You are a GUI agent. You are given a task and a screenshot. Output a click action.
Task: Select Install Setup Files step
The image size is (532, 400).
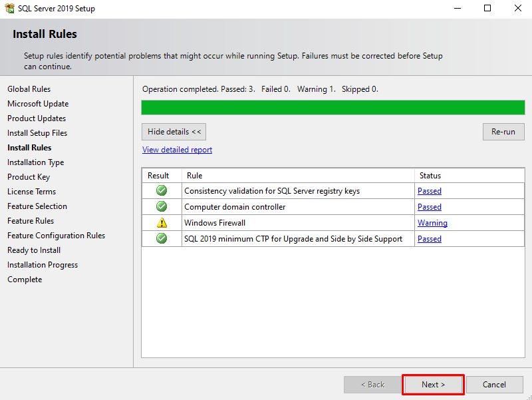(x=37, y=132)
